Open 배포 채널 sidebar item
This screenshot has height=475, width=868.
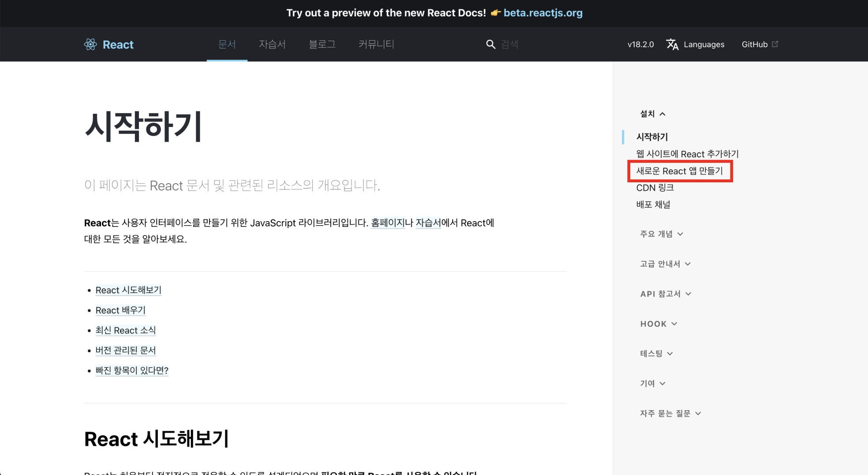tap(653, 204)
